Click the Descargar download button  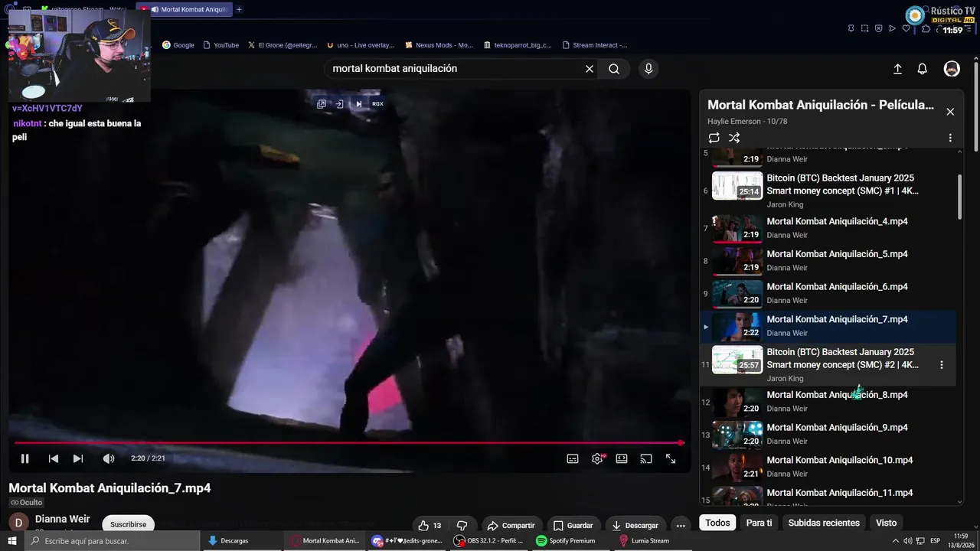click(635, 526)
